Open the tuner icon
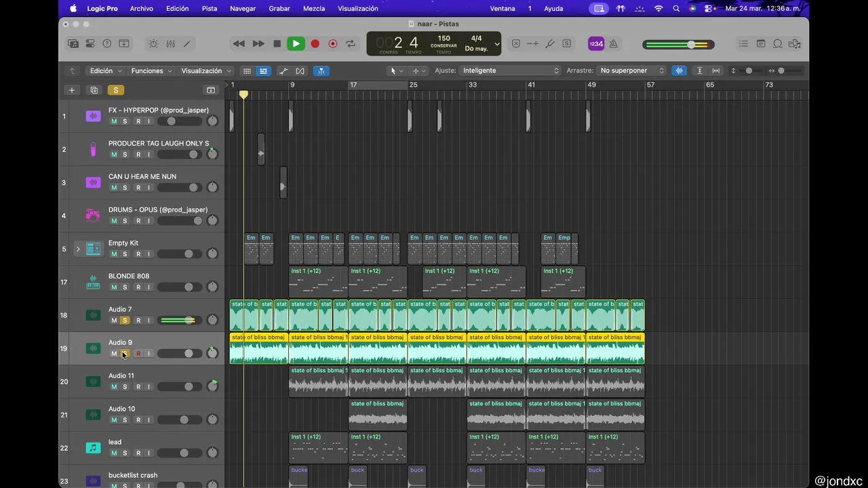The width and height of the screenshot is (868, 488). click(x=550, y=43)
